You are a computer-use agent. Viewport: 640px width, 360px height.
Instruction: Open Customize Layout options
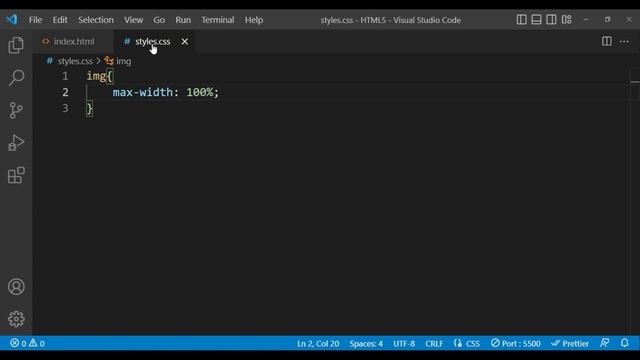pyautogui.click(x=566, y=20)
